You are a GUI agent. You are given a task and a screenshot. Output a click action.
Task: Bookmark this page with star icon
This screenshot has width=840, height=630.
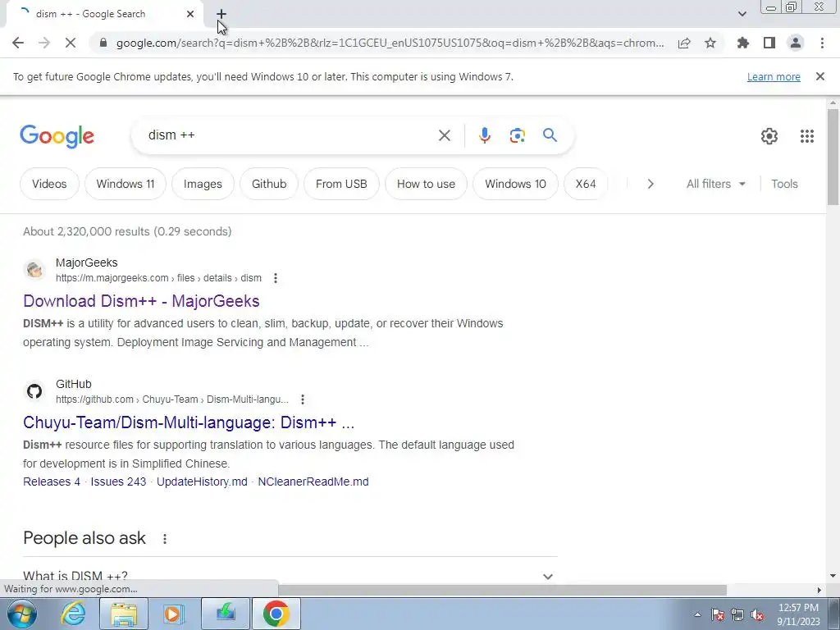pyautogui.click(x=710, y=43)
